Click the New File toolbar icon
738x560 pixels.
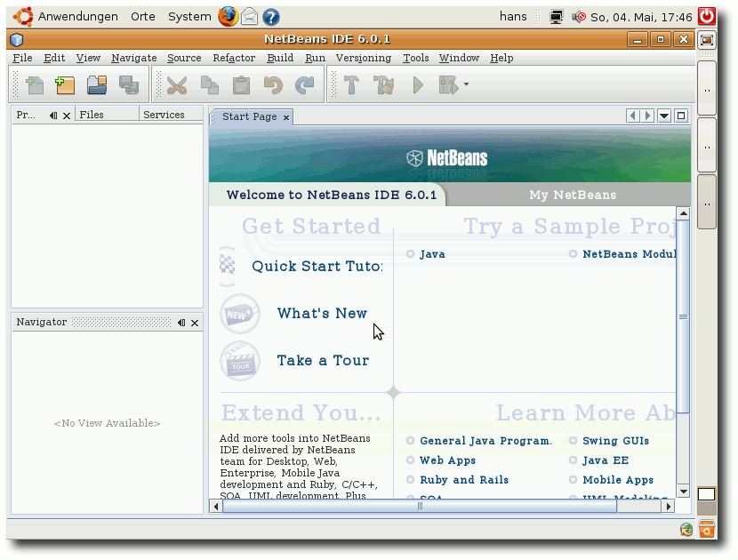point(35,85)
